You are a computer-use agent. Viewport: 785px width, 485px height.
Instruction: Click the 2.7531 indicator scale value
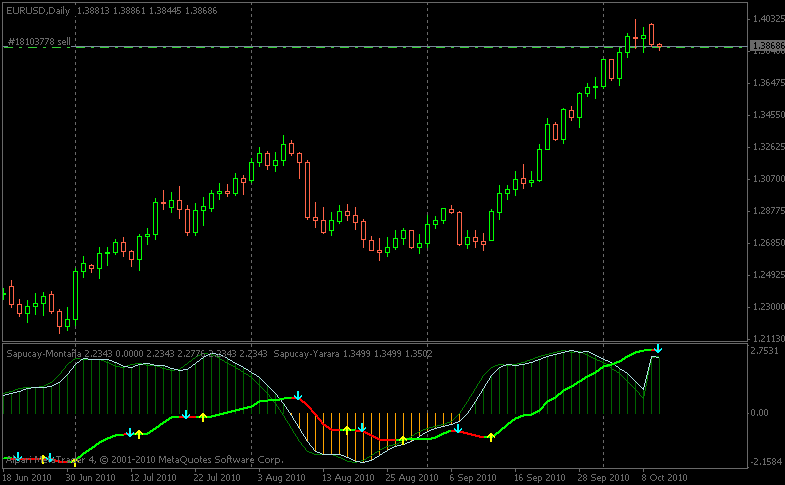(x=763, y=352)
